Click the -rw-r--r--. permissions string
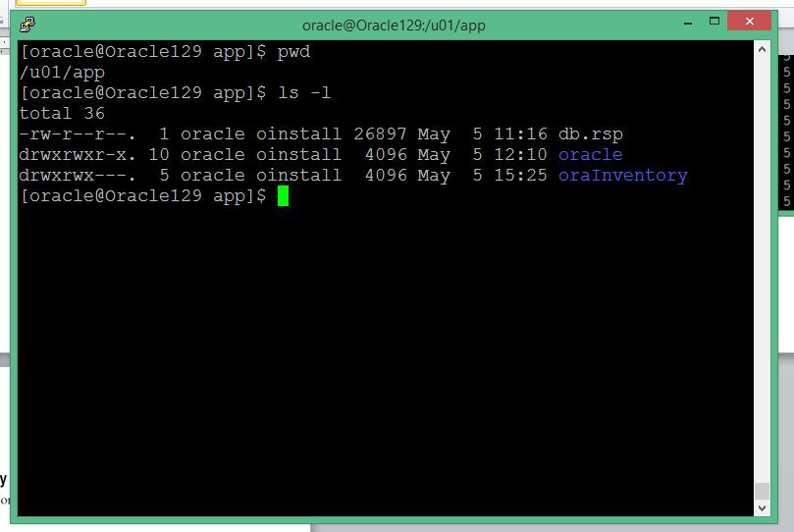The width and height of the screenshot is (794, 532). (78, 134)
